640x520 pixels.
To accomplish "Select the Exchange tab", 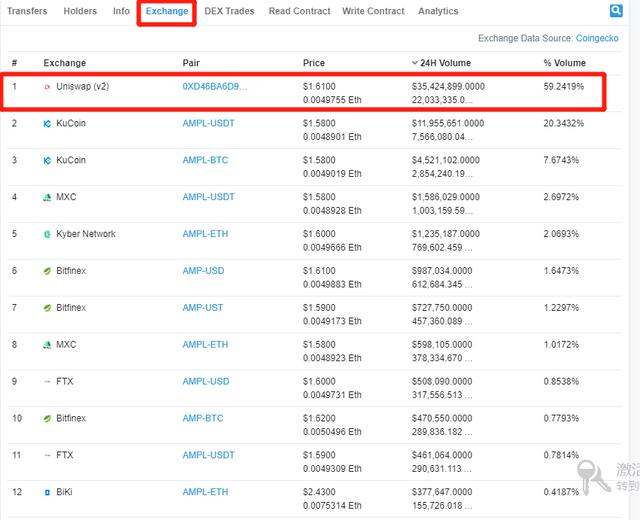I will (167, 11).
